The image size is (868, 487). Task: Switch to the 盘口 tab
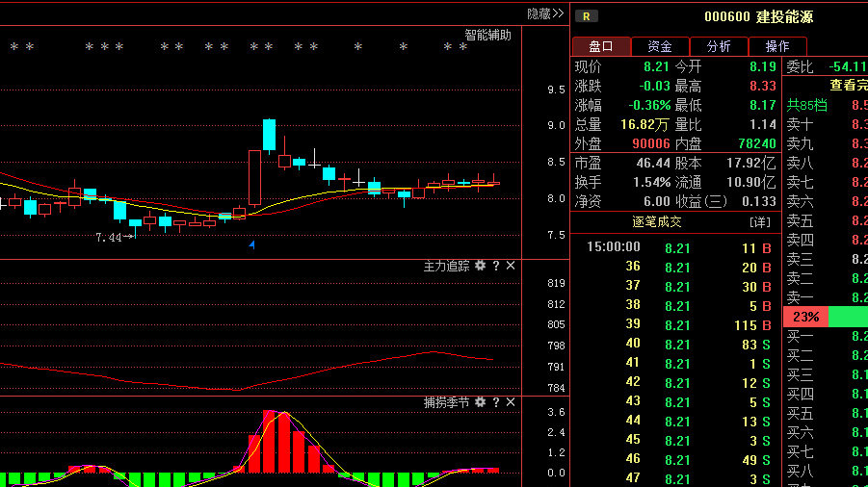[x=601, y=46]
